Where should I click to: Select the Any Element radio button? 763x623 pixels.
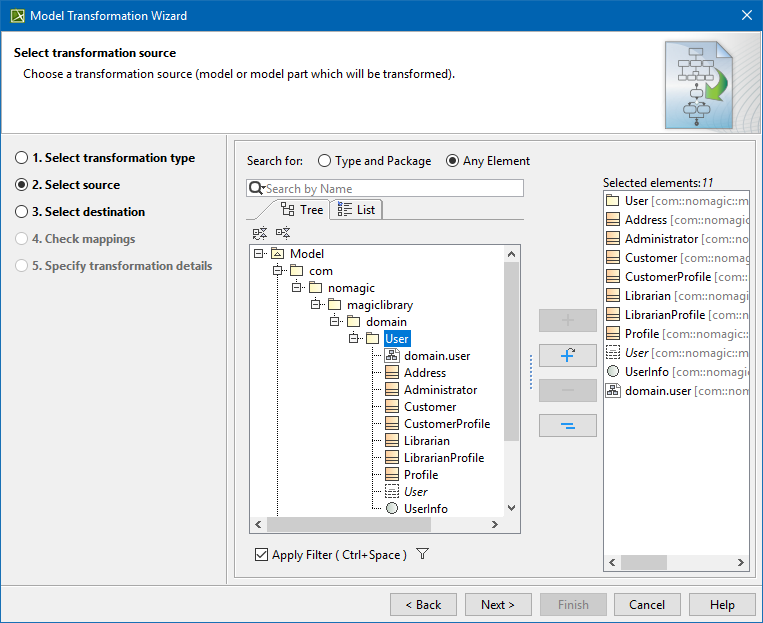coord(453,161)
